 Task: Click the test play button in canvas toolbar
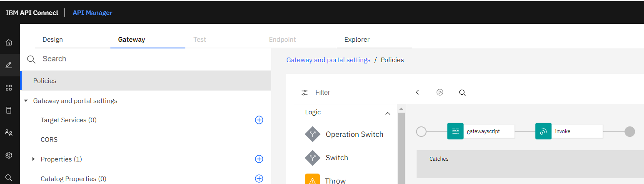440,92
